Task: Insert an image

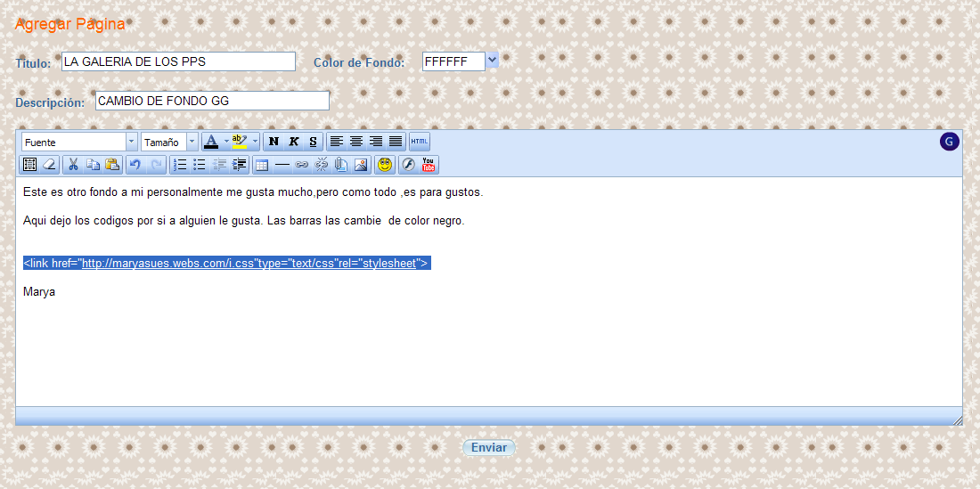Action: click(361, 165)
